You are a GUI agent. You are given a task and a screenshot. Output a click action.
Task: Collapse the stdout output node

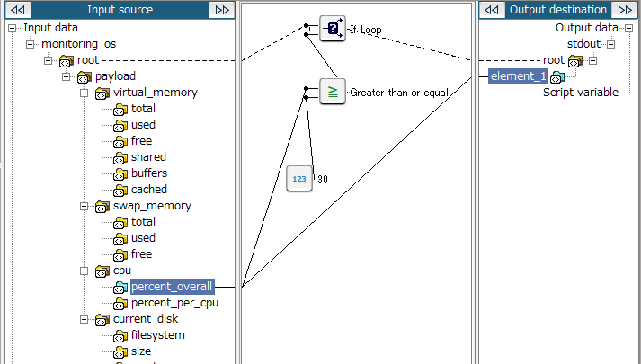[x=609, y=44]
